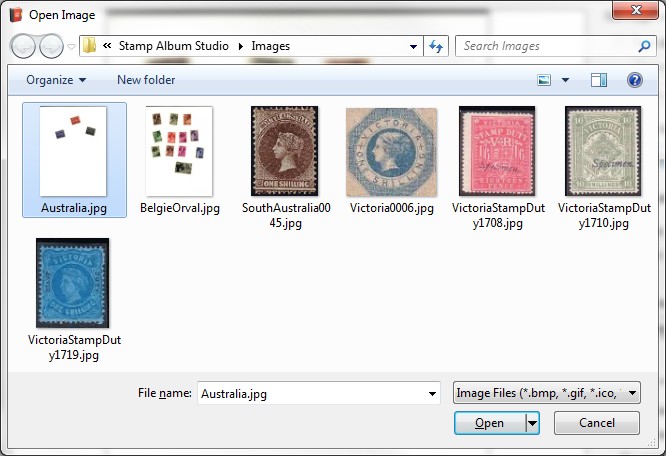The height and width of the screenshot is (456, 666).
Task: Expand the arrow after Stamp Album Studio
Action: [241, 46]
